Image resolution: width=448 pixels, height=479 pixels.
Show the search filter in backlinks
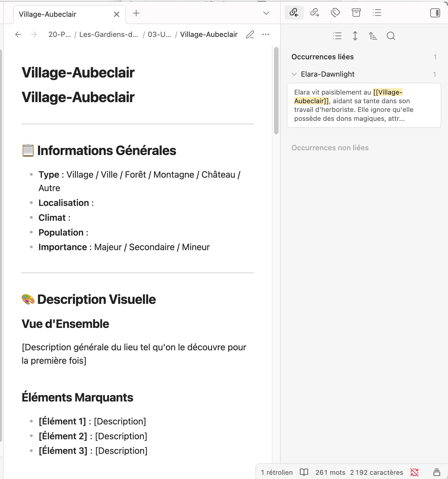pos(391,36)
